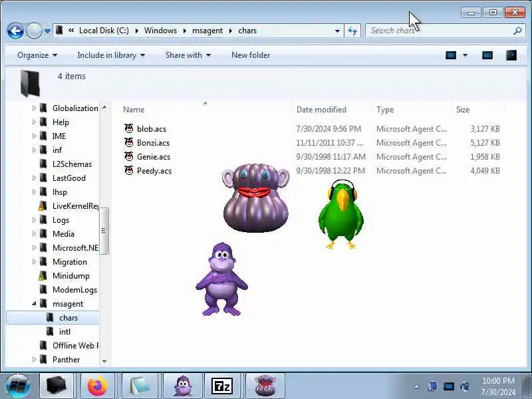Click the green Peedy parrot character

tap(341, 214)
